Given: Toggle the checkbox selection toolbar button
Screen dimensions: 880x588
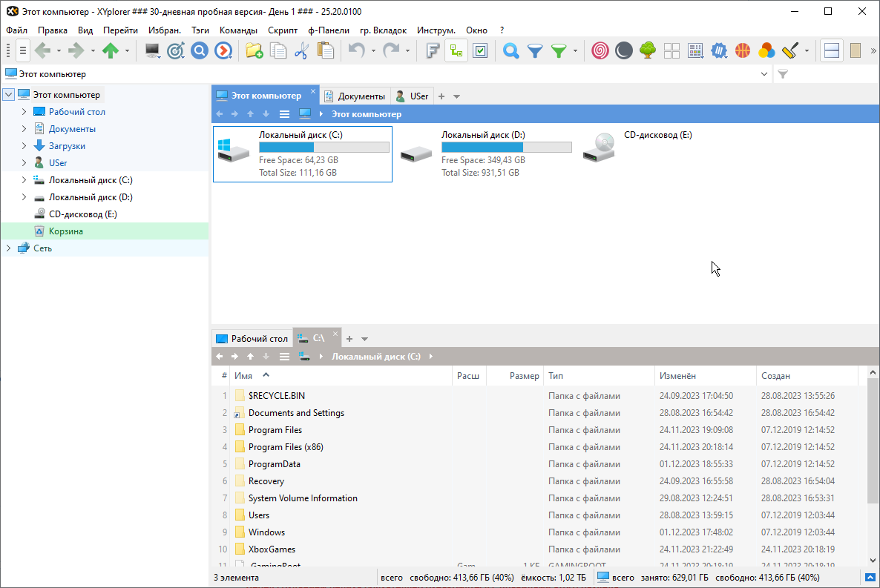Looking at the screenshot, I should tap(480, 50).
